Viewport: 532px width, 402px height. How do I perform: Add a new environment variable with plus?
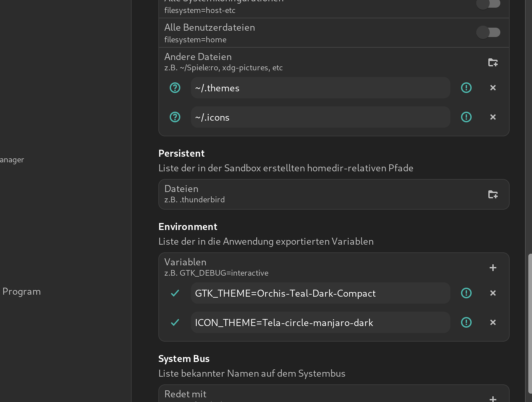tap(493, 268)
